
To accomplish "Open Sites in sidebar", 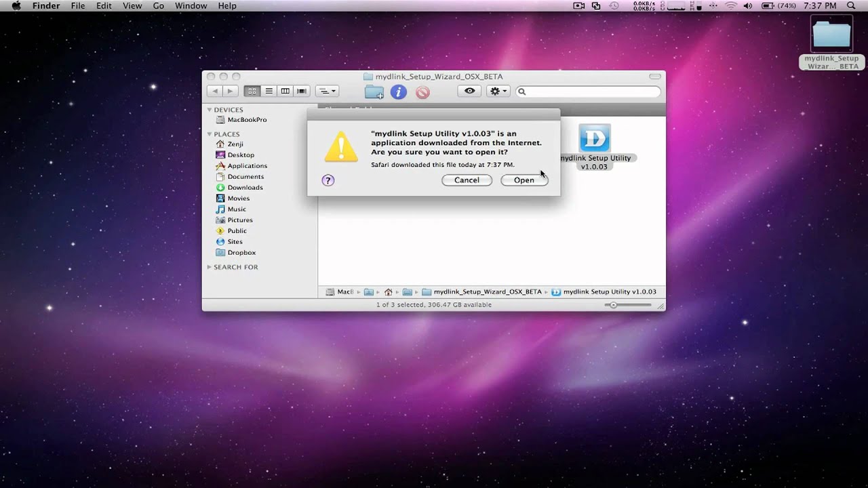I will (229, 241).
